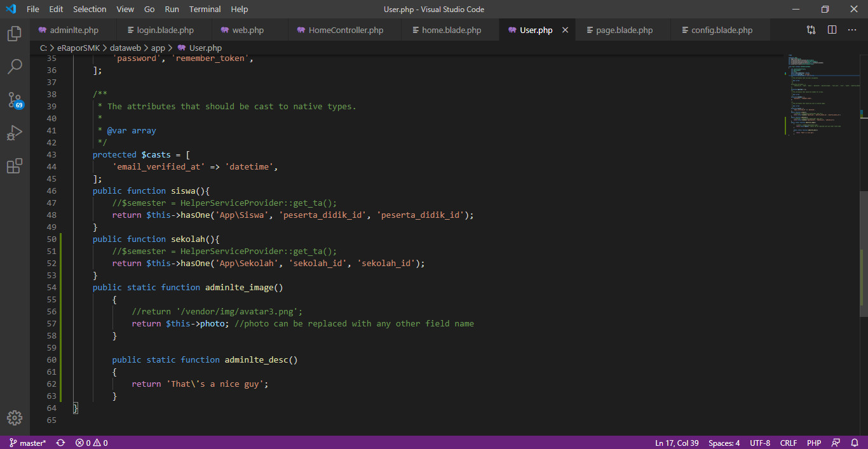
Task: Click the app breadcrumb segment
Action: [158, 48]
